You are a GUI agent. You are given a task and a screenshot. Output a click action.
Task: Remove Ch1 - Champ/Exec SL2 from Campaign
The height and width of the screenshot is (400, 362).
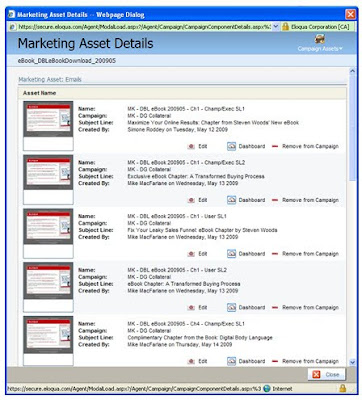pyautogui.click(x=310, y=200)
